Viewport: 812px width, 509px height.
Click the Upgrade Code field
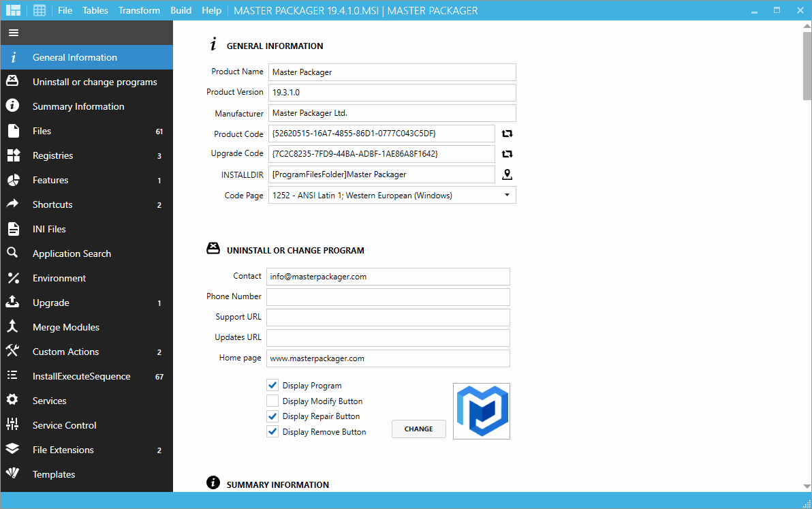381,154
